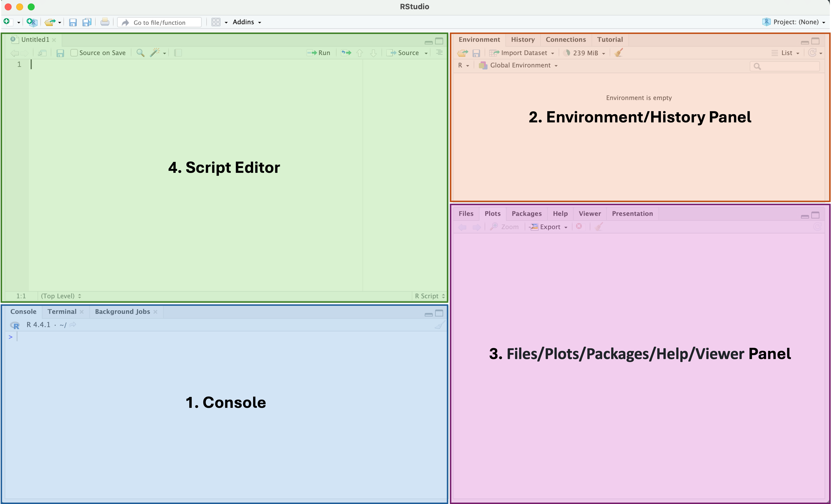Focus the Go to file/function field

[x=160, y=22]
